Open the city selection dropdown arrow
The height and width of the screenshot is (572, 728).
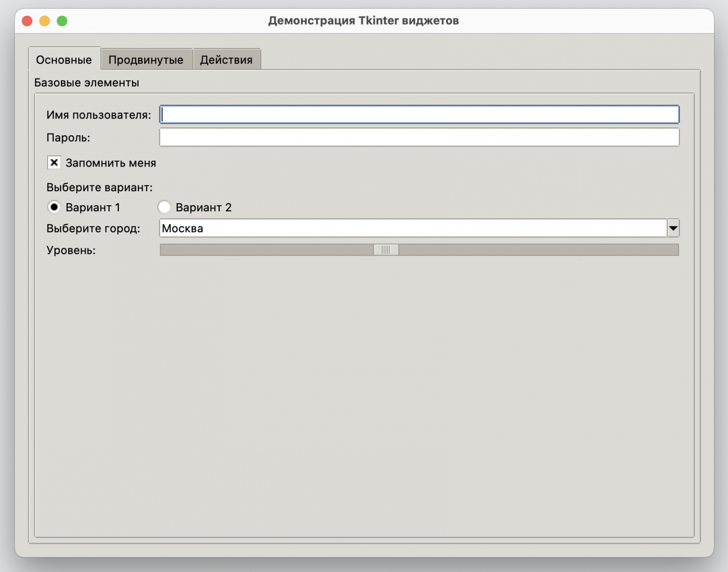tap(673, 228)
